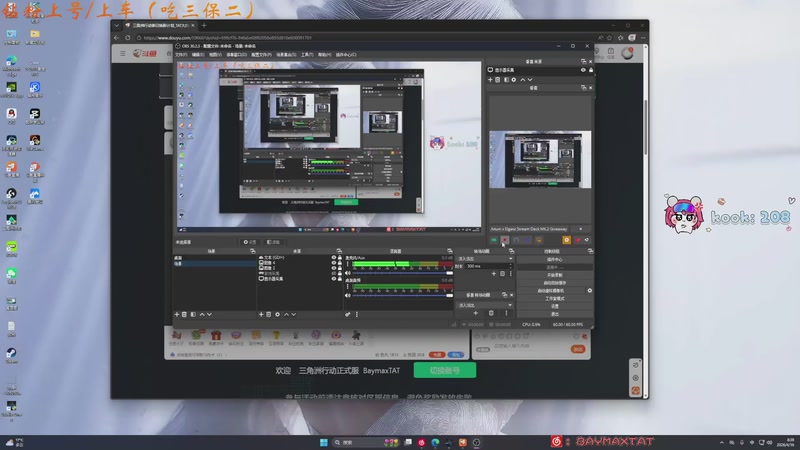
Task: Click the green 切换账号 button on Douyu page
Action: tap(445, 370)
